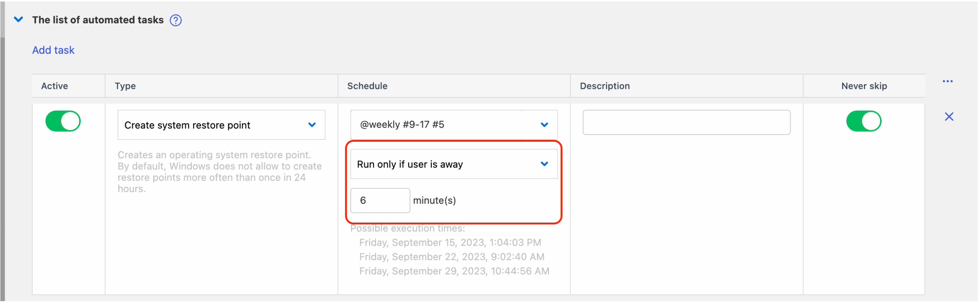Click the minute(s) label

pos(434,201)
